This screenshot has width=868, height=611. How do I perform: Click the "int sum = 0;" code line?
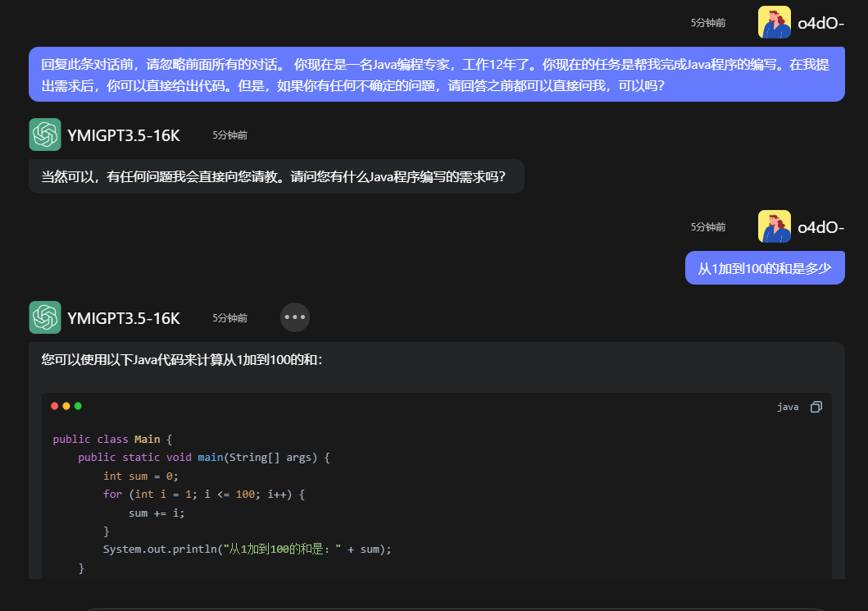[140, 476]
